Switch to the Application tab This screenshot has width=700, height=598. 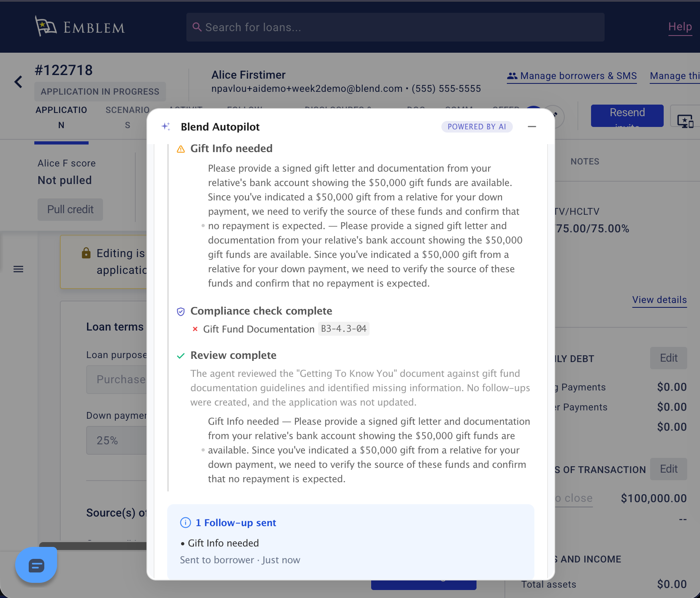pos(61,117)
